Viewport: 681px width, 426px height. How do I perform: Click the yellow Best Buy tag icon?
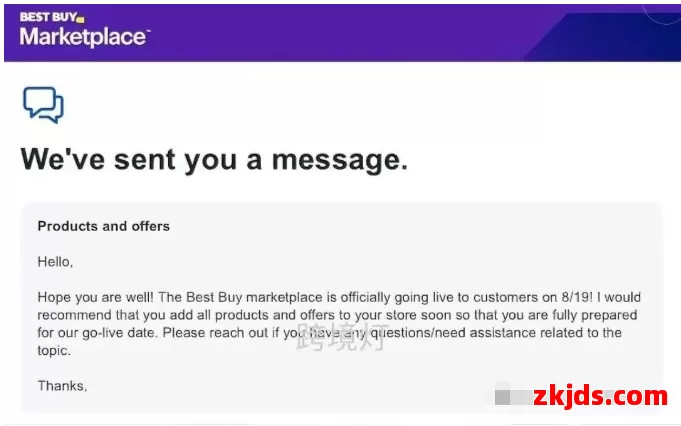(x=80, y=19)
